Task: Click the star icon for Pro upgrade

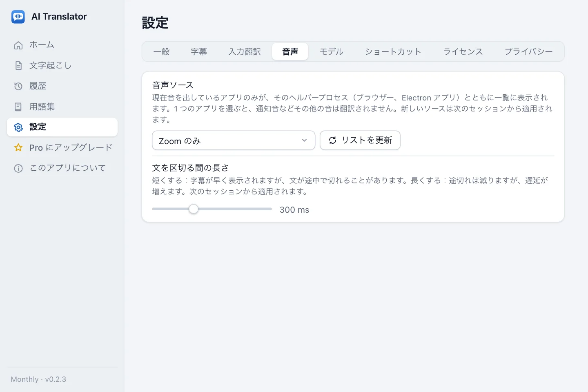Action: click(x=18, y=148)
